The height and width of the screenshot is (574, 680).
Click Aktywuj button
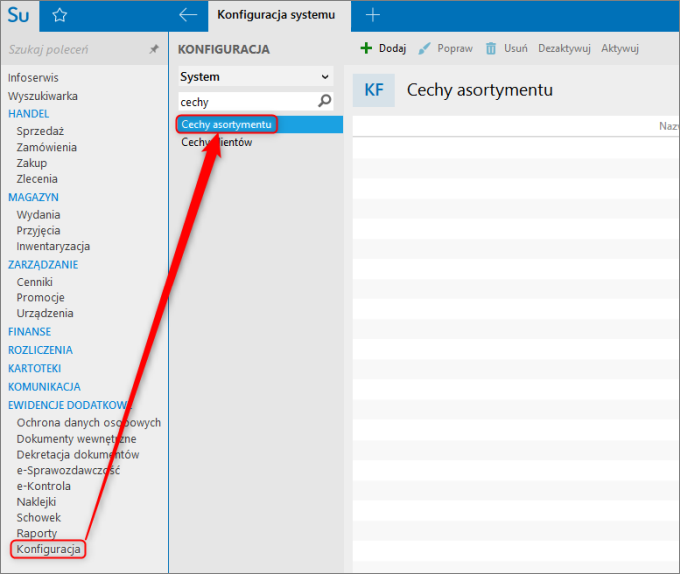click(x=620, y=48)
